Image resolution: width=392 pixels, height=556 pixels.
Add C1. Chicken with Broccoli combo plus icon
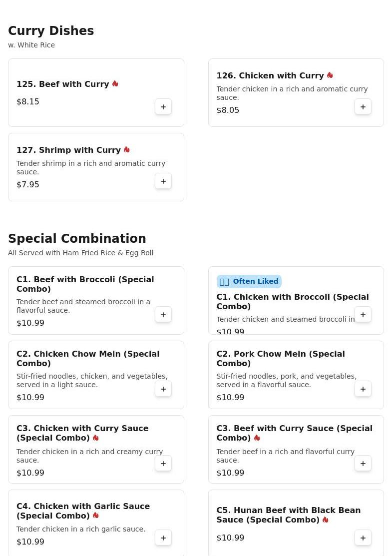coord(363,315)
